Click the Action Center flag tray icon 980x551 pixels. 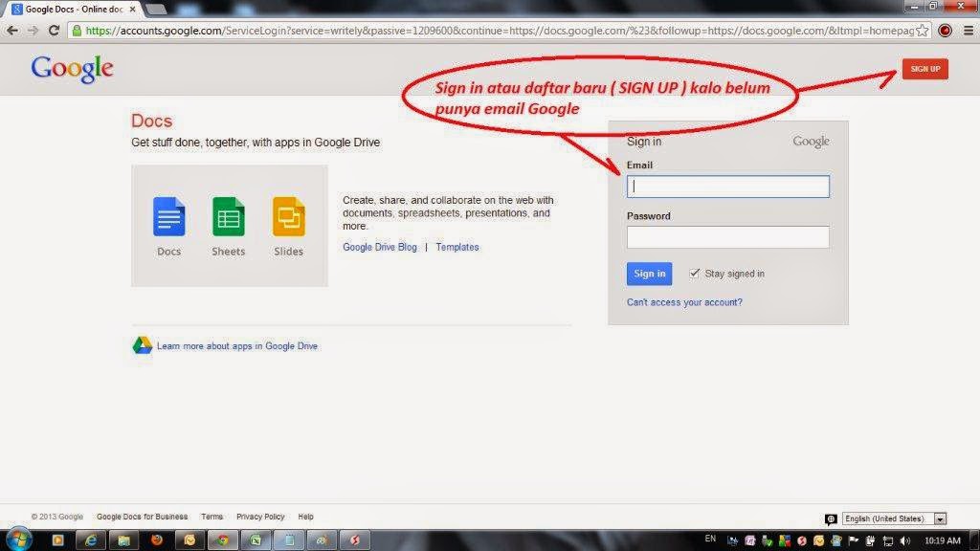(853, 540)
